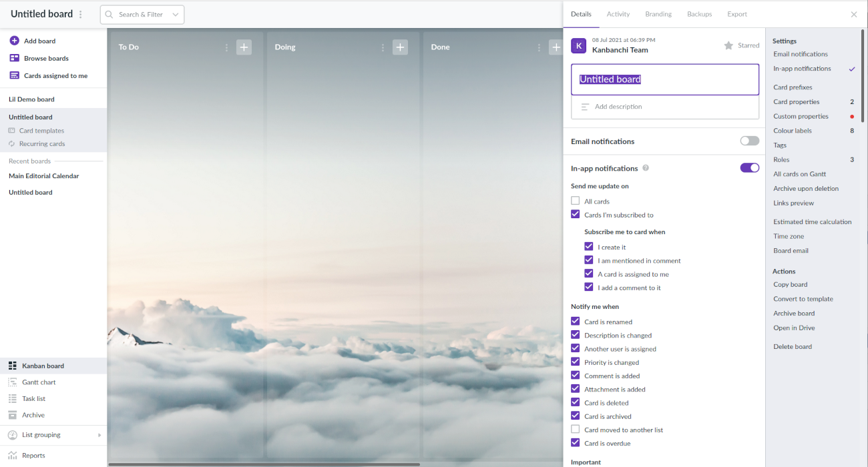Switch to the Export tab

click(737, 14)
